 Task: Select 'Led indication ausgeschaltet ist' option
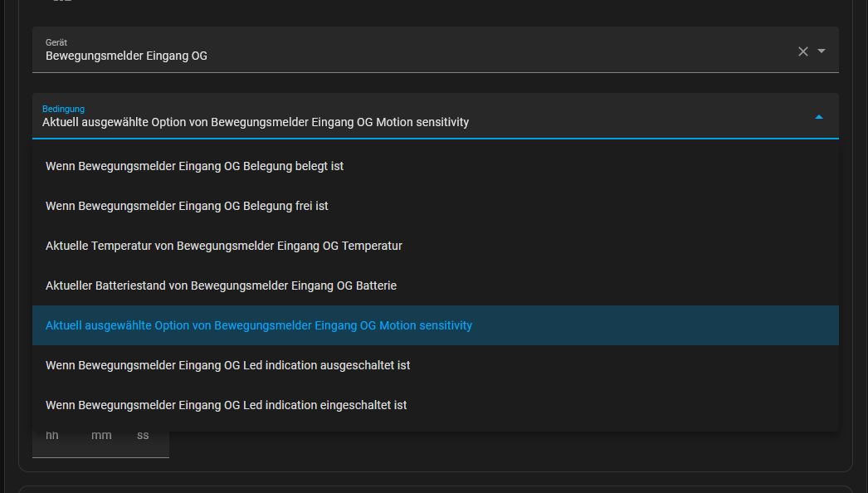pyautogui.click(x=435, y=365)
